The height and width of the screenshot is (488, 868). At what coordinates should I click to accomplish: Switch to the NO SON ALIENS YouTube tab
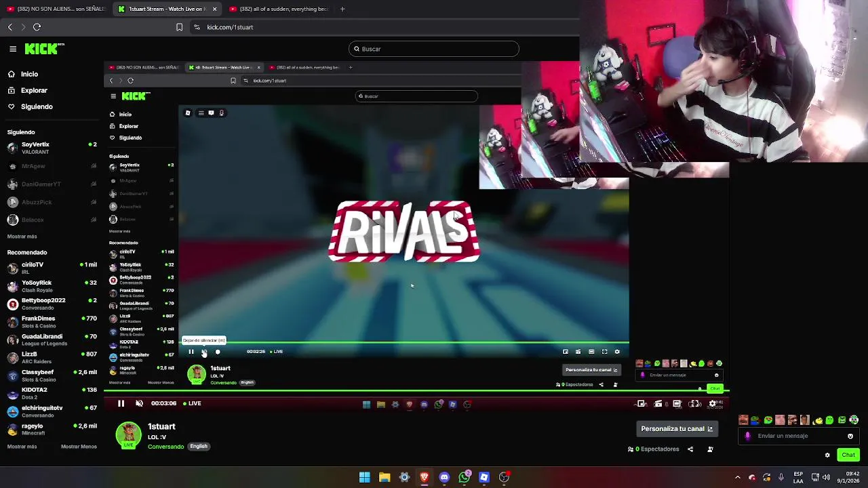click(56, 9)
